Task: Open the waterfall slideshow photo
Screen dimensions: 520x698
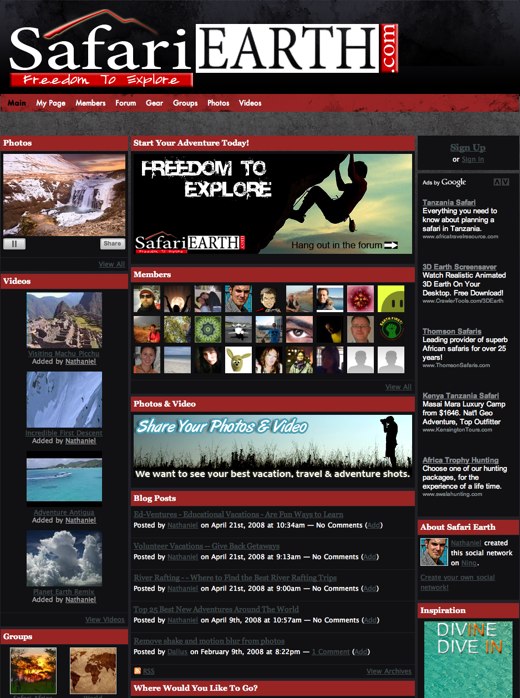Action: (x=64, y=195)
